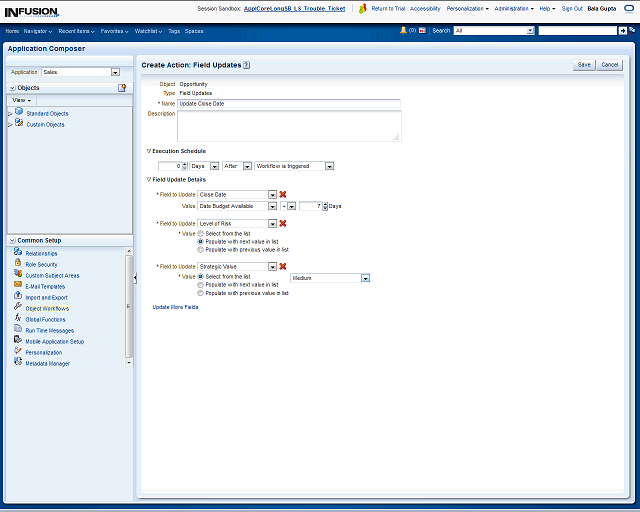Choose 'Populate with previous value' for Level of Risk

click(x=200, y=249)
